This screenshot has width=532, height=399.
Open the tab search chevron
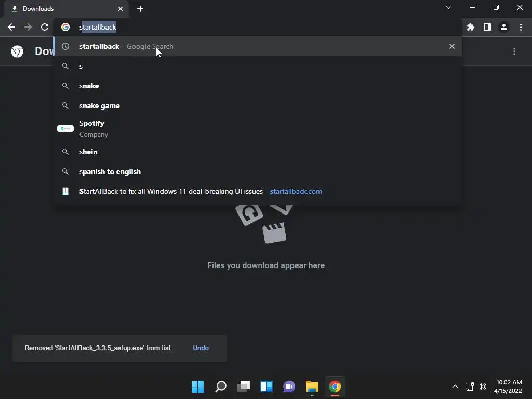tap(448, 7)
